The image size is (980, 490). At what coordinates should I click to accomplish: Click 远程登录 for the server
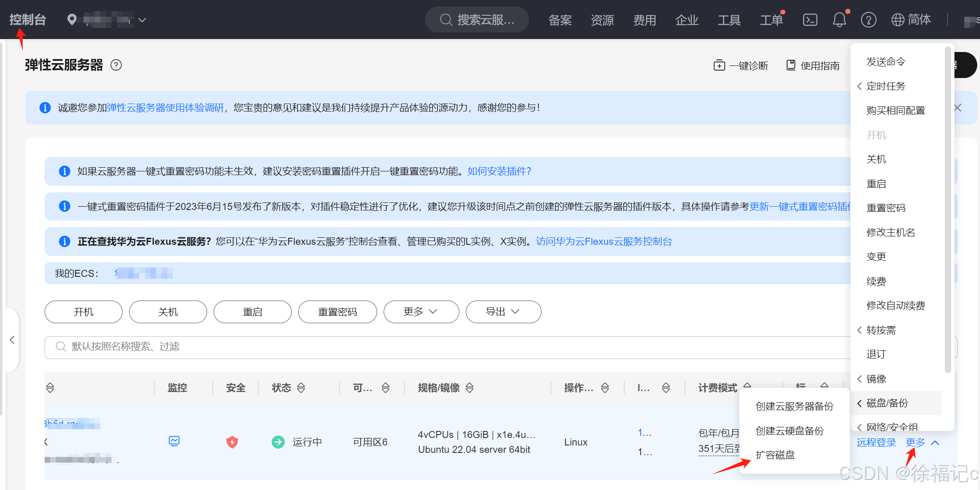(x=876, y=443)
